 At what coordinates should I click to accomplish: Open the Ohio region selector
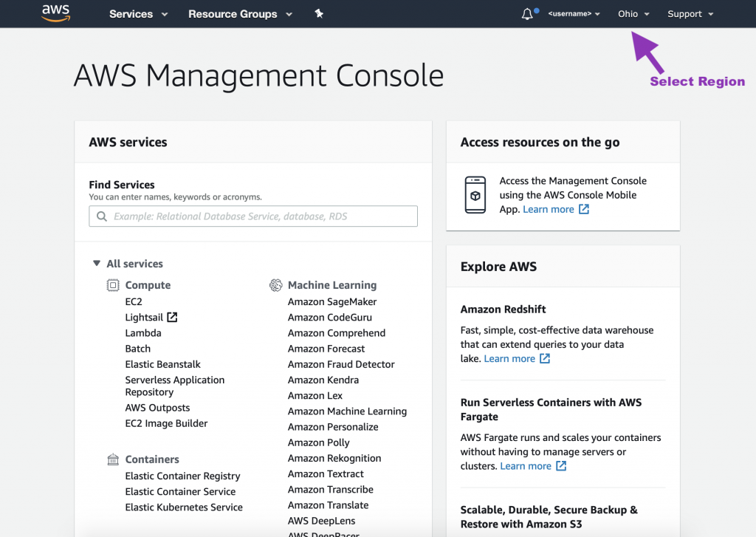point(633,14)
